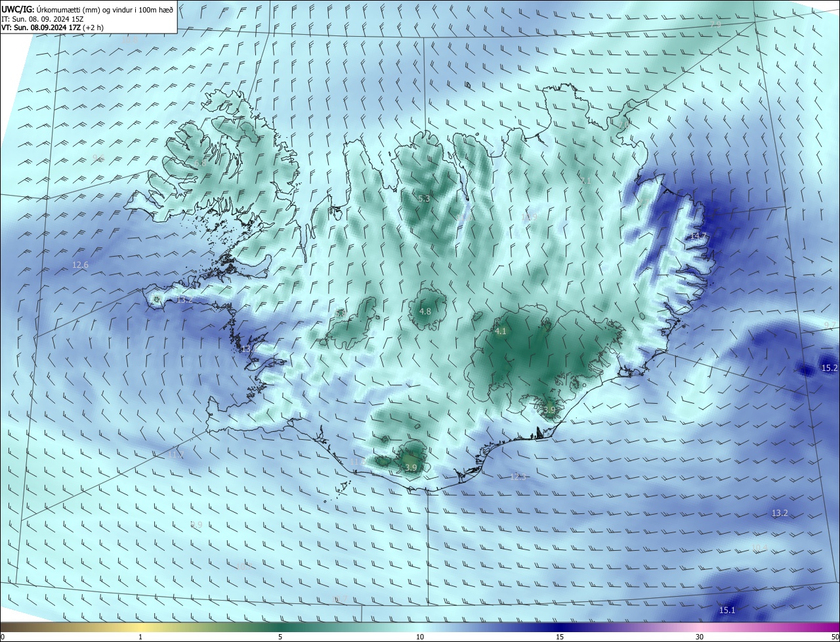Image resolution: width=840 pixels, height=642 pixels.
Task: Click the 15 tick on the colour scale
Action: [x=560, y=637]
